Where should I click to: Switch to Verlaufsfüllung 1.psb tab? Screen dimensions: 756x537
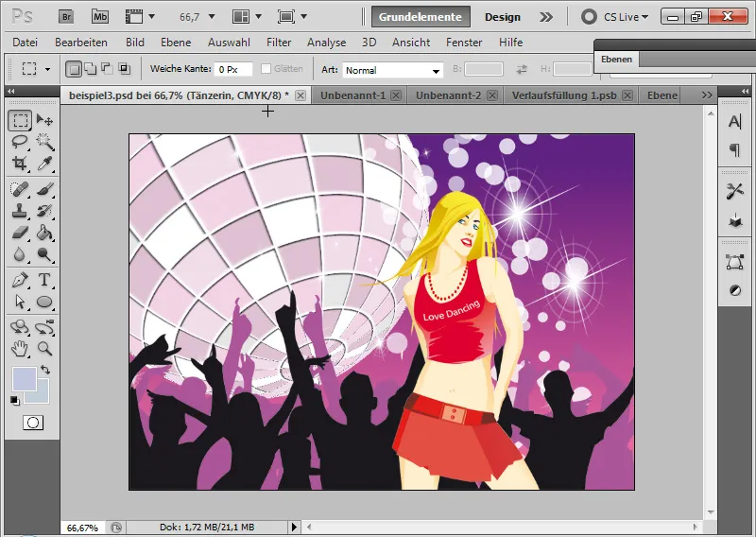point(564,95)
